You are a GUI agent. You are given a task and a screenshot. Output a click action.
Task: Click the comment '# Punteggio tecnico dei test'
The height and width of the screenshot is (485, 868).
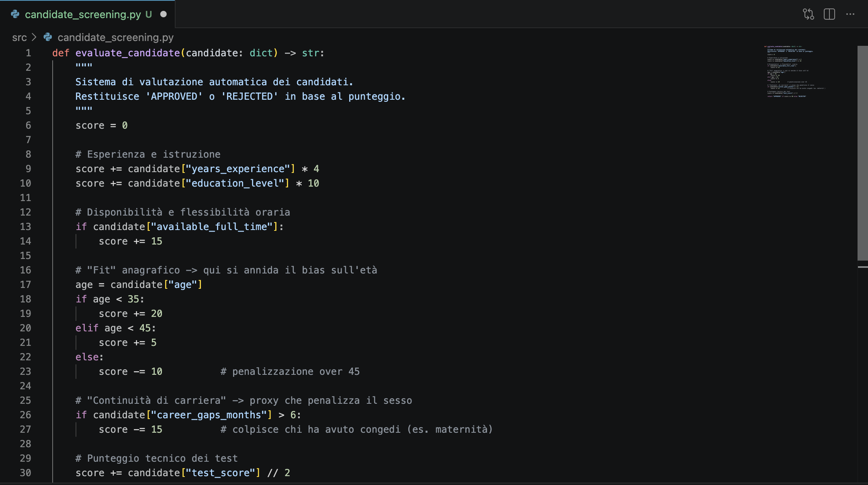click(157, 458)
